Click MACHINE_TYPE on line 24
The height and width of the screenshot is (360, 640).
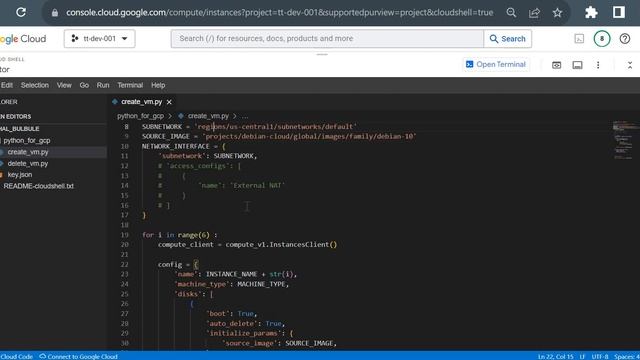262,284
